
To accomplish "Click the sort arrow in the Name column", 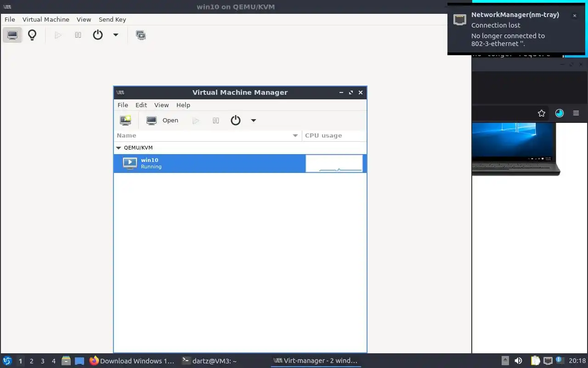I will (295, 136).
